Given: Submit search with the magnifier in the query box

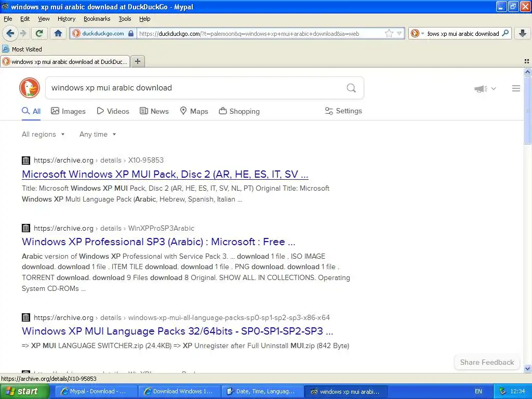Looking at the screenshot, I should click(x=351, y=88).
